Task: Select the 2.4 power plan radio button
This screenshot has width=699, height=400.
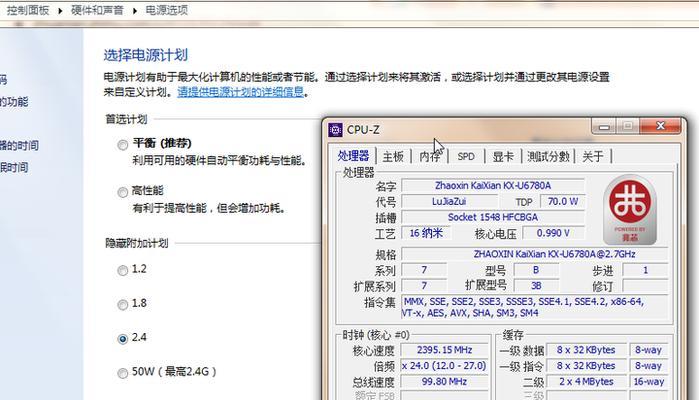Action: point(123,339)
